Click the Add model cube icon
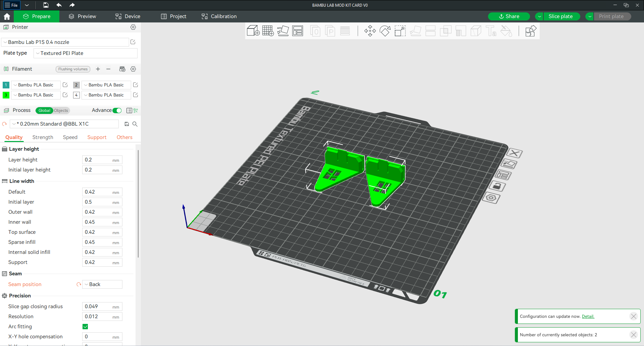 [x=253, y=31]
